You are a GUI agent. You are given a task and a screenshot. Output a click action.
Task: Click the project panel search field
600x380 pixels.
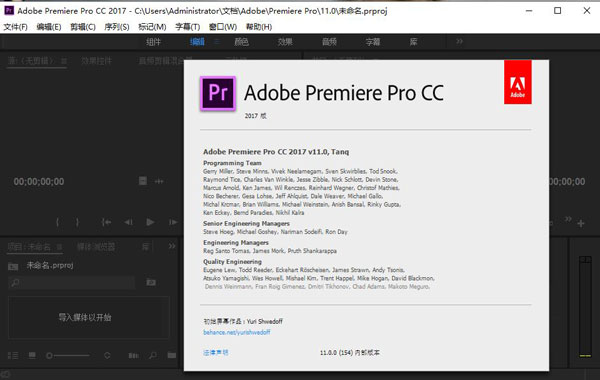tap(72, 283)
